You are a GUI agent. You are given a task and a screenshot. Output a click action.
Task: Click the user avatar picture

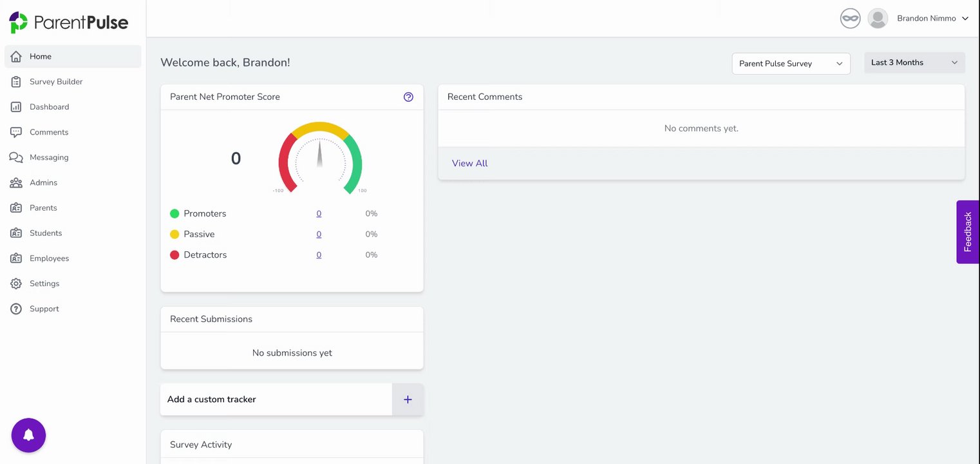[878, 19]
